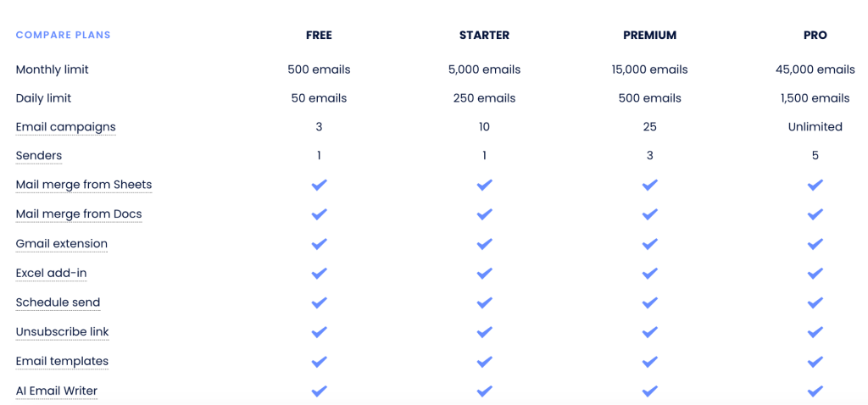Click Free plan checkmark for AI Email Writer
Screen dimensions: 868x405
319,391
